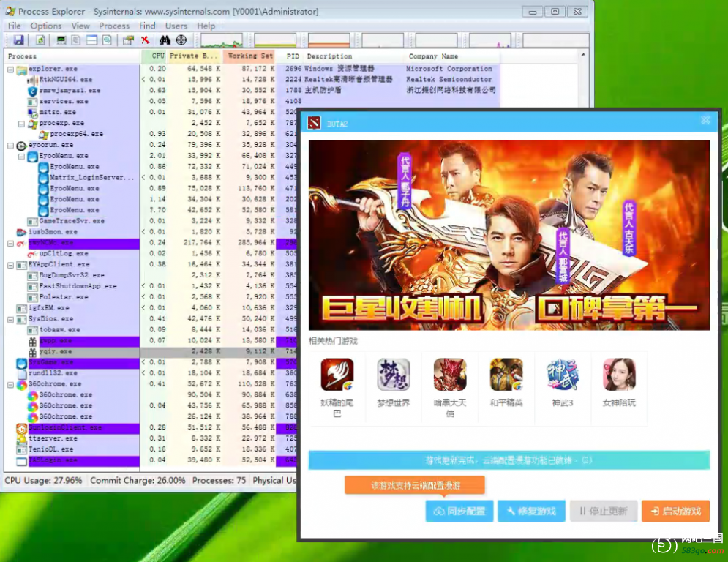Collapse the EYAppClient.exe tree node
Image resolution: width=728 pixels, height=562 pixels.
click(x=10, y=265)
